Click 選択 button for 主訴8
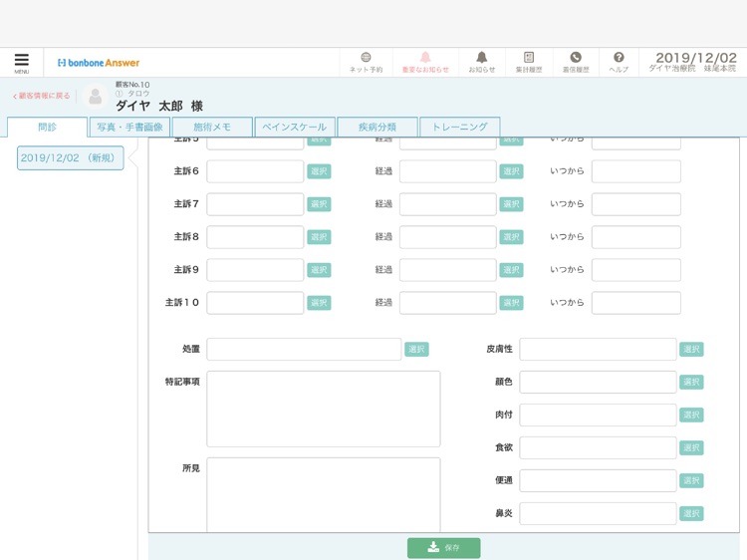747x560 pixels. [319, 237]
